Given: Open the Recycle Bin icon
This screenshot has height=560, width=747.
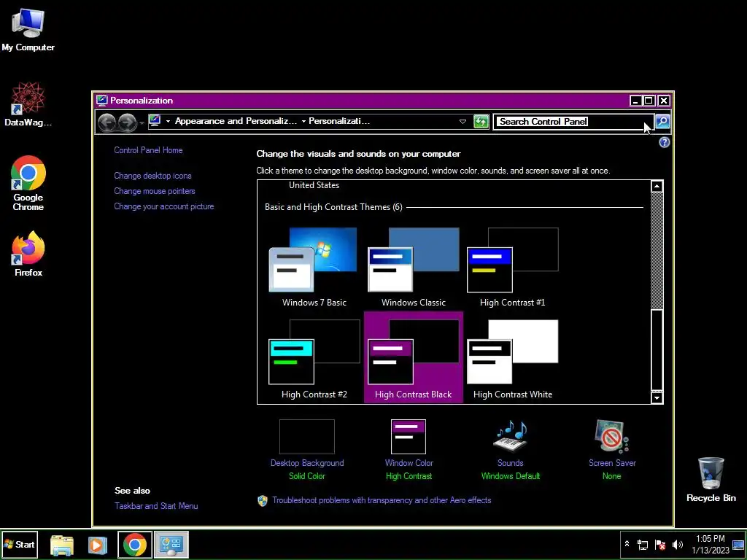Looking at the screenshot, I should (711, 479).
